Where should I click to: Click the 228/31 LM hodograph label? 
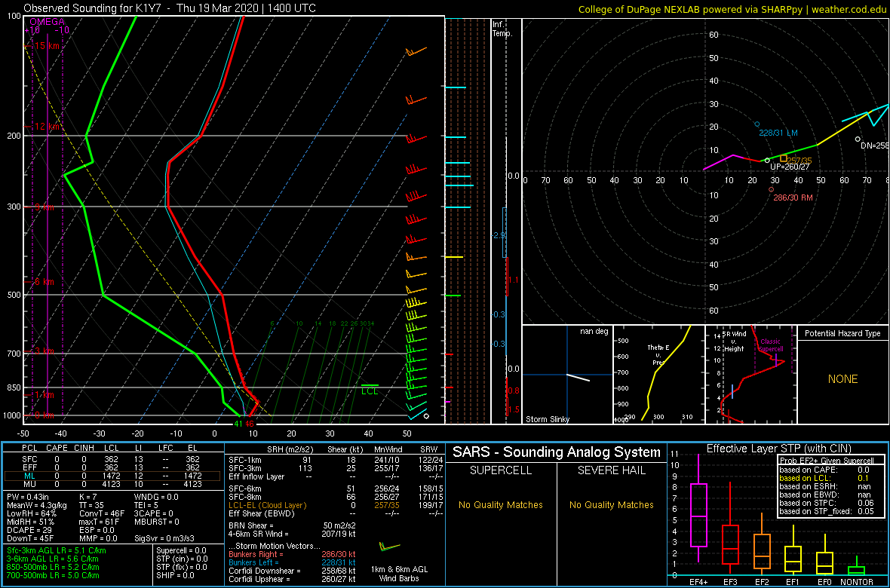tap(778, 133)
